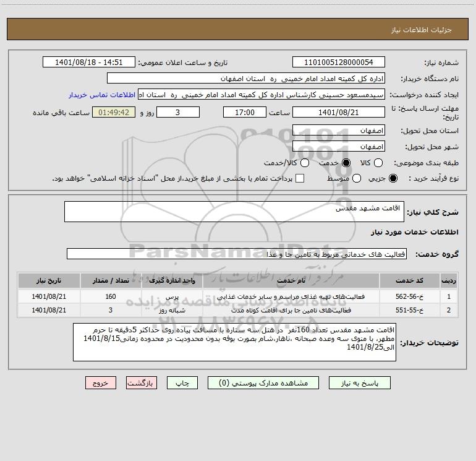Select the کالا/خدمت radio button
This screenshot has width=476, height=461.
[305, 163]
